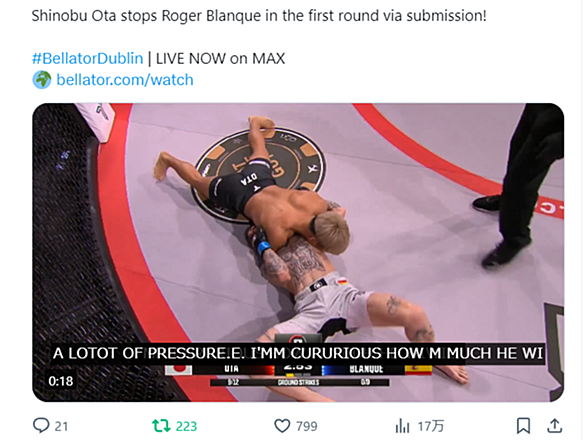Like the post with the heart icon
The width and height of the screenshot is (586, 440).
(x=282, y=426)
